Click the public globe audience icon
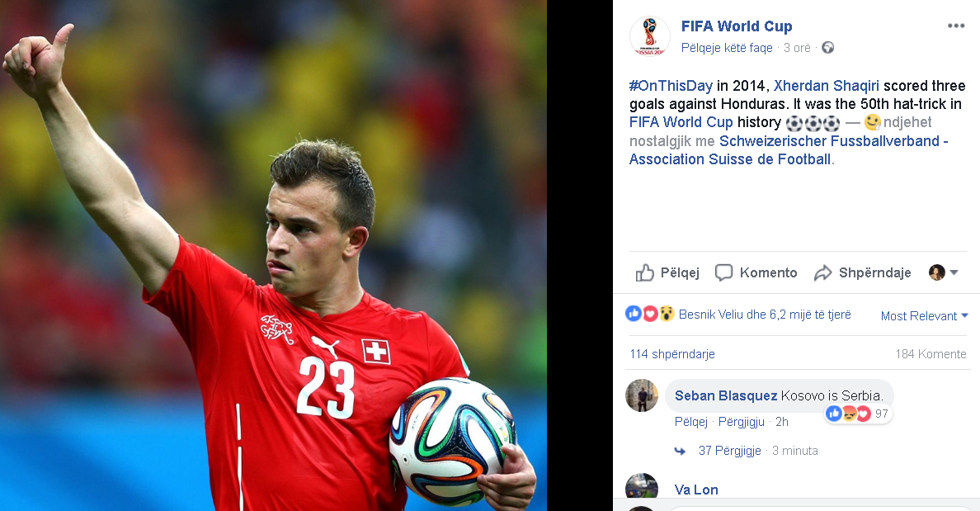Viewport: 980px width, 511px height. tap(827, 48)
